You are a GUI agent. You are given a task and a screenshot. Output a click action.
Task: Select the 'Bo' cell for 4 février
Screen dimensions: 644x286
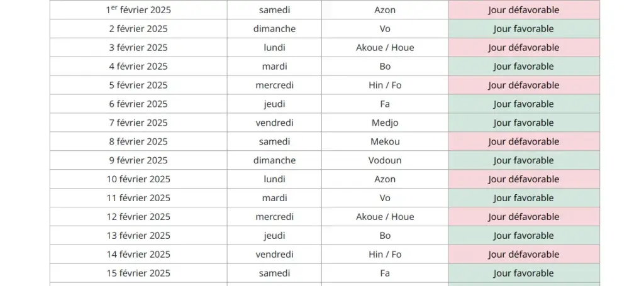tap(385, 67)
